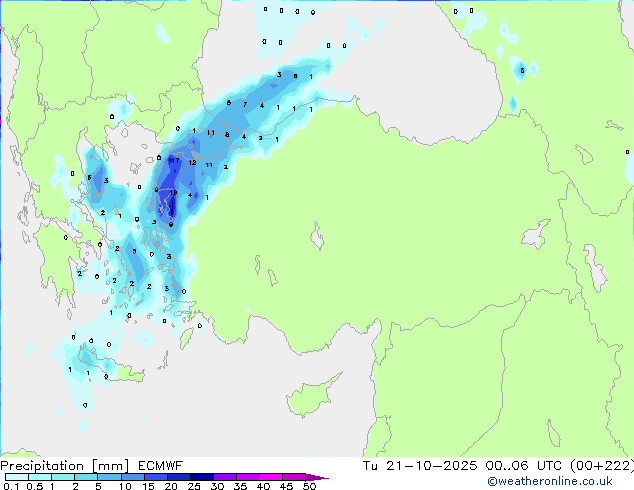Screen dimensions: 634x490
Task: Click the 30–35 mm purple legend swatch
Action: tap(225, 477)
